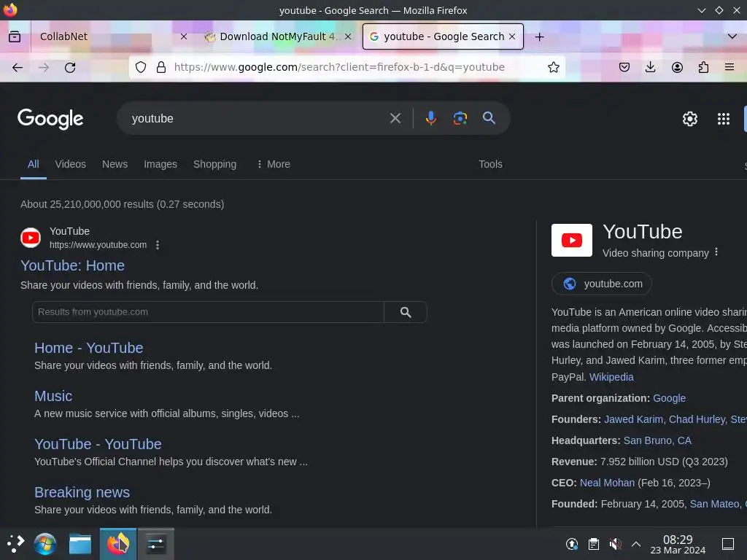747x560 pixels.
Task: Click the forward navigation arrow
Action: pos(44,68)
